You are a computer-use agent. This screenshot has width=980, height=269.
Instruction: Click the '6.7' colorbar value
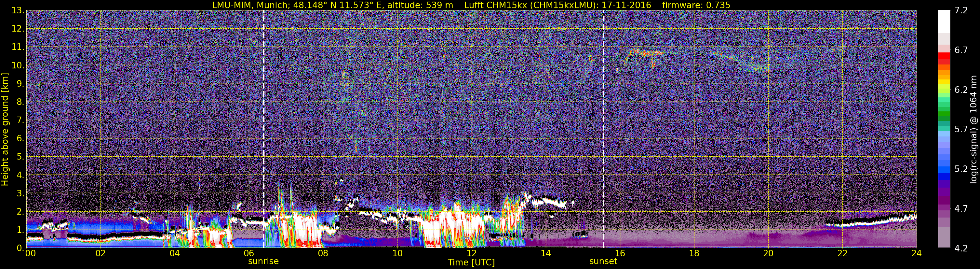pyautogui.click(x=961, y=50)
